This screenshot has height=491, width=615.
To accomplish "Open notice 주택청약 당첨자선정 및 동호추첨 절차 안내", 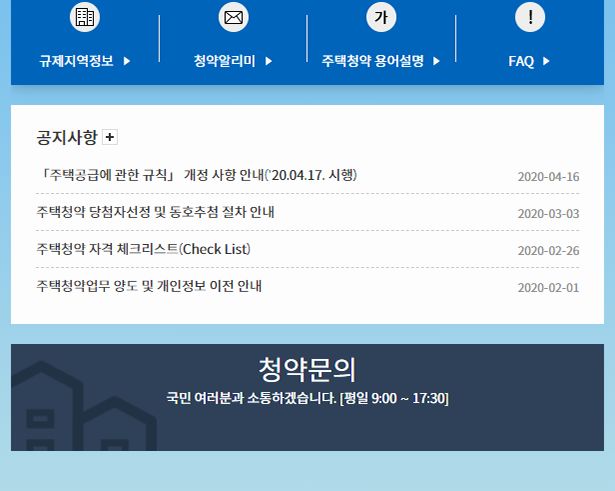I will pos(155,212).
